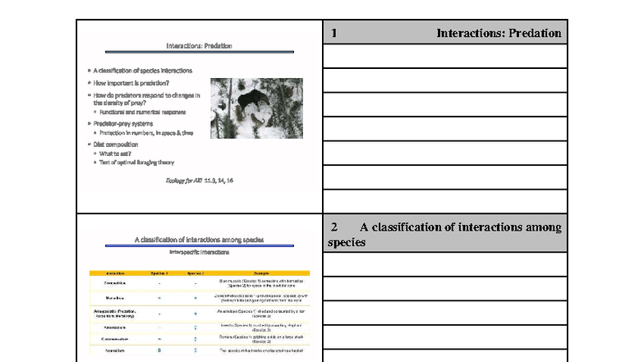Click the 'Neutralism' table row label

(x=115, y=351)
